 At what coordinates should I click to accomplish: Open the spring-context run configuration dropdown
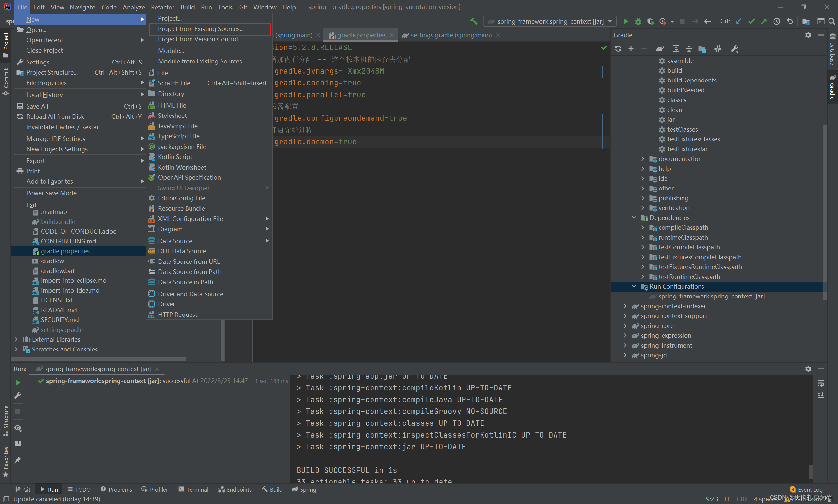click(x=550, y=21)
